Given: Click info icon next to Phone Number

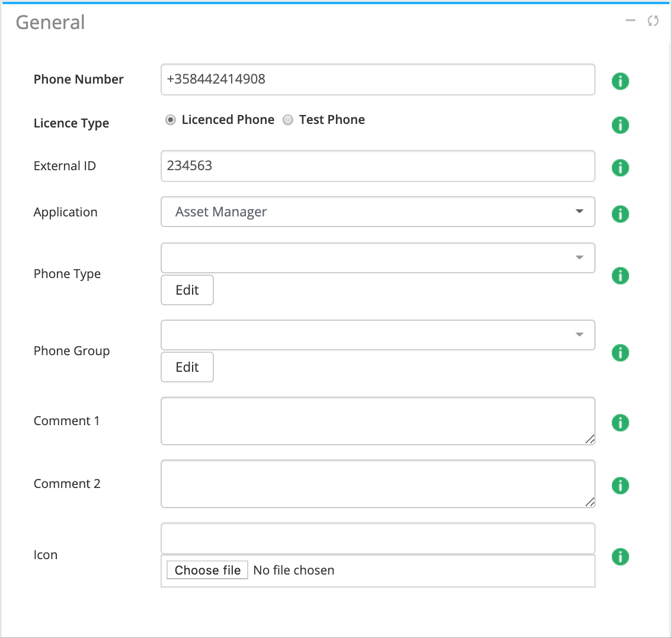Looking at the screenshot, I should coord(620,81).
